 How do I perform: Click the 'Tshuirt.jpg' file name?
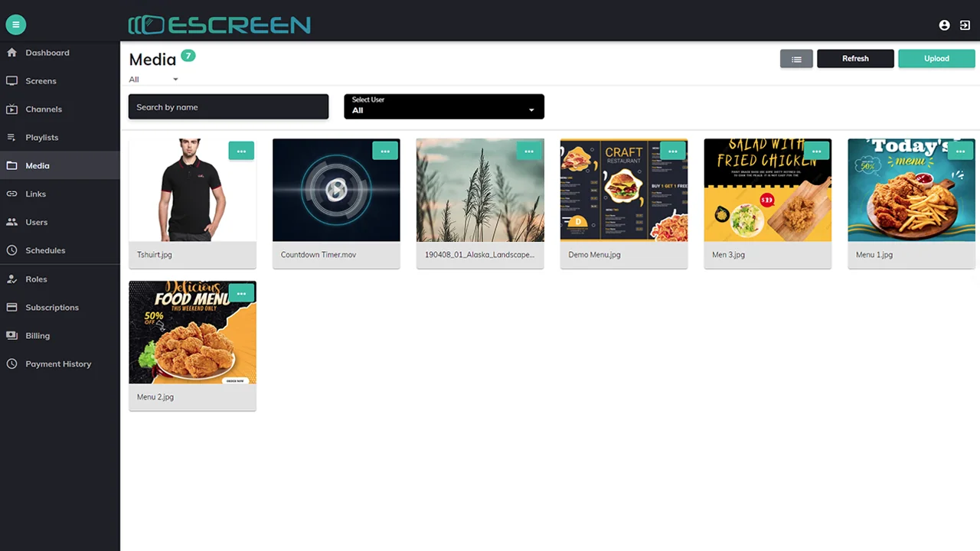[155, 255]
